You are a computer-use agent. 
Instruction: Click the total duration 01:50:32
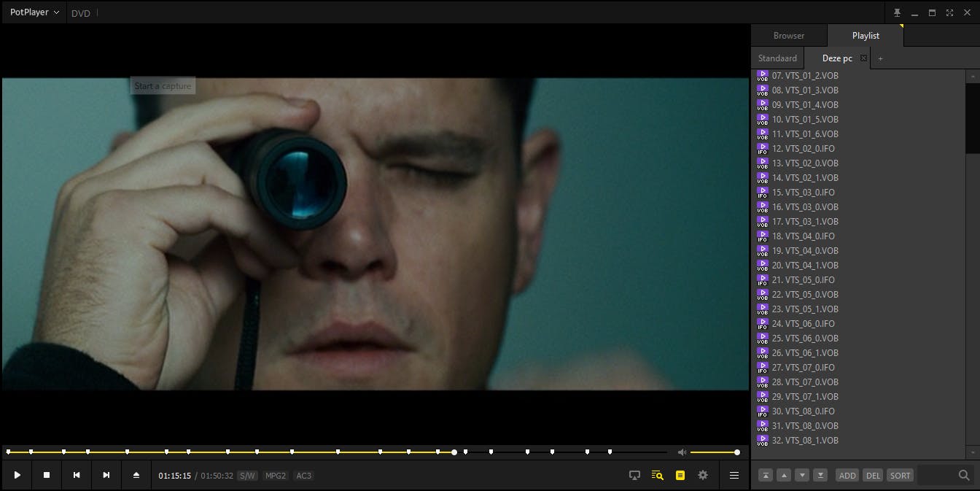point(217,476)
